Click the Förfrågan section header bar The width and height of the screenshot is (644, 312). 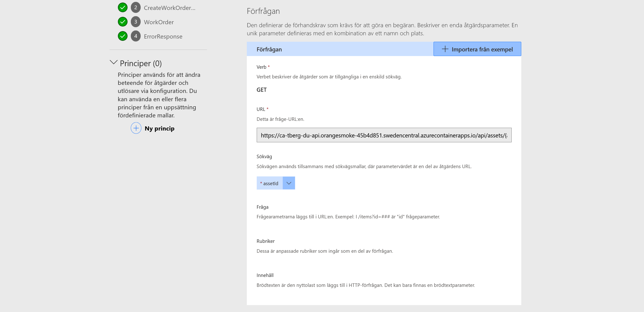click(x=340, y=49)
